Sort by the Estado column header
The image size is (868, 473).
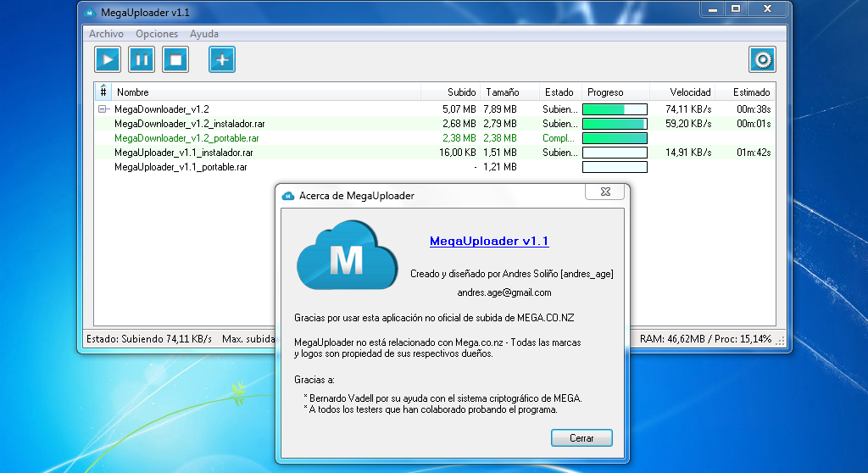(x=559, y=92)
